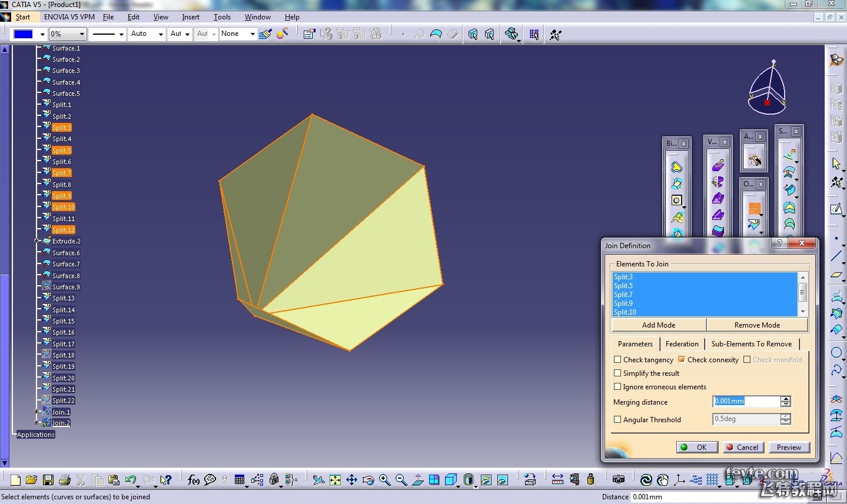
Task: Expand the Join.2 tree node
Action: 36,422
